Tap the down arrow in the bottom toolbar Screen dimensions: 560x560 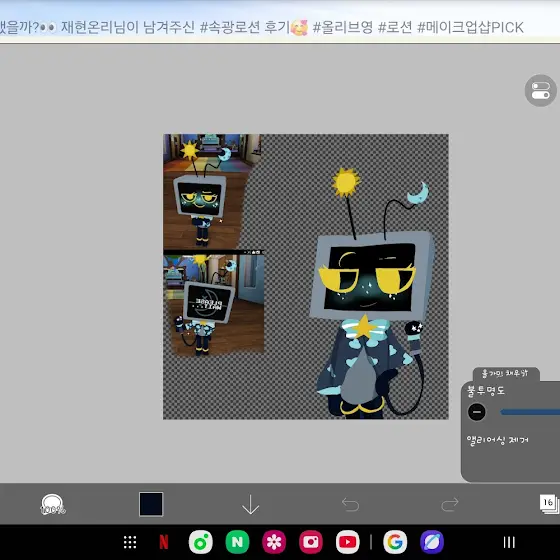click(x=250, y=504)
